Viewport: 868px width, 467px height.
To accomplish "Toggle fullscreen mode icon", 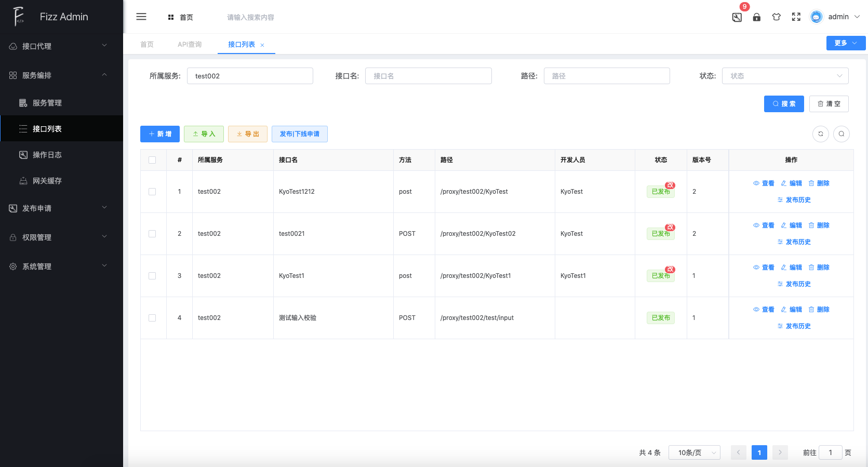I will point(796,17).
